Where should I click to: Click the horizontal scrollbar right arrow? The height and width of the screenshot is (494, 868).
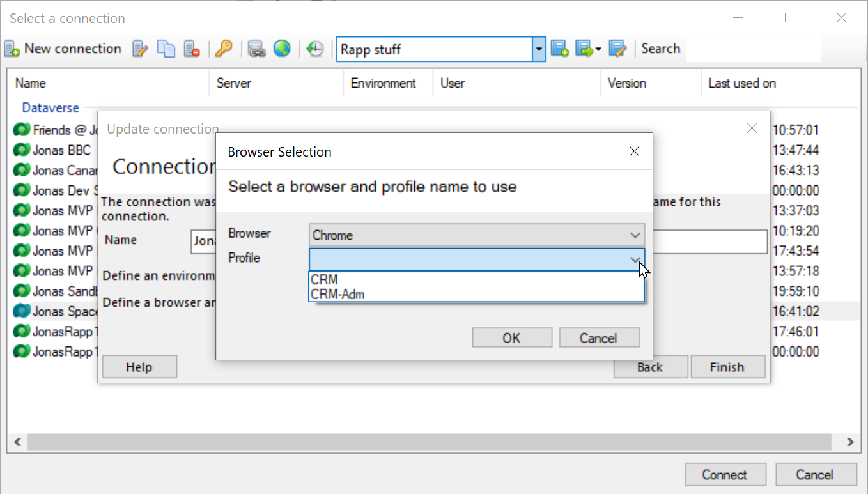click(x=851, y=442)
